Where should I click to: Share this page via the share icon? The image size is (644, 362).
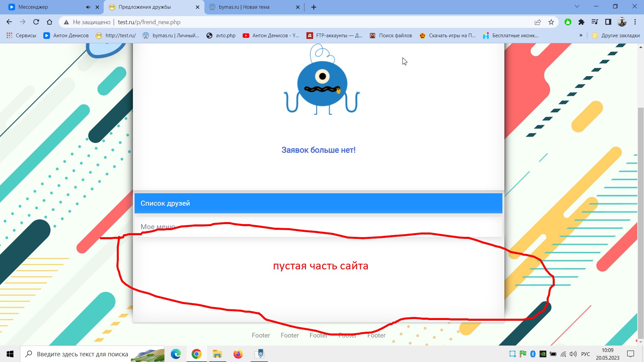pos(538,22)
